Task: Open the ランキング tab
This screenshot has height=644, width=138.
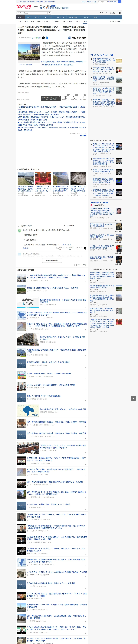Action: 86,17
